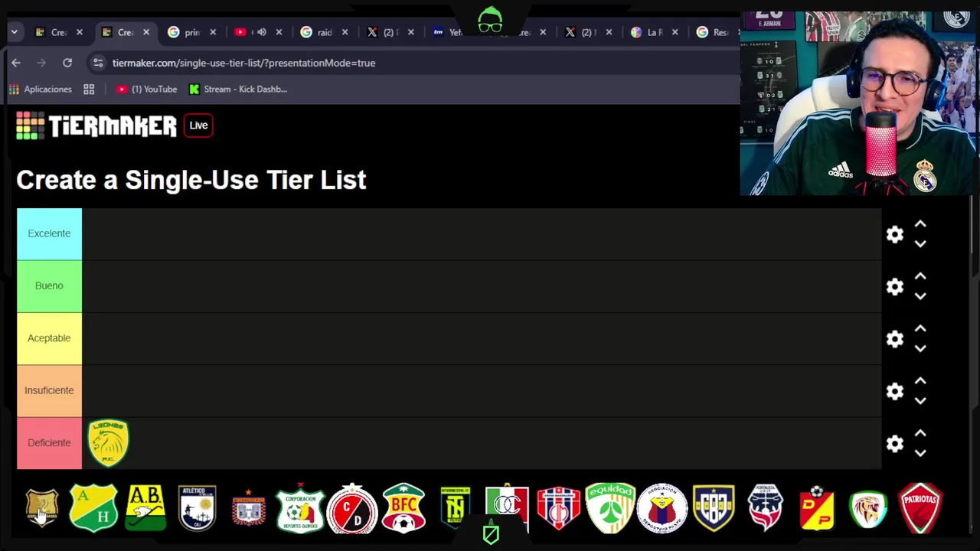Open settings gear for Excelente tier

click(894, 234)
